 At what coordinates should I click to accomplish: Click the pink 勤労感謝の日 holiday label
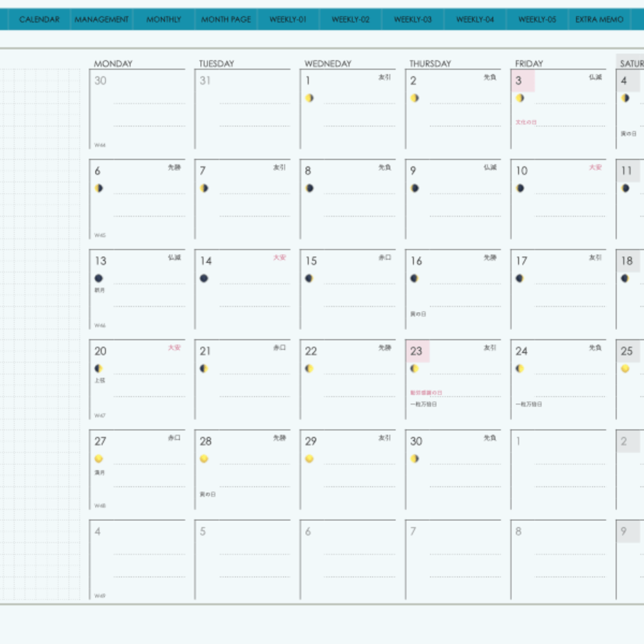tap(426, 393)
